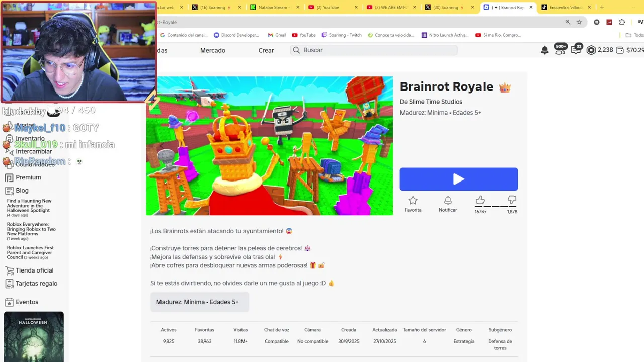Open the Crear menu item
The height and width of the screenshot is (362, 644).
(266, 50)
